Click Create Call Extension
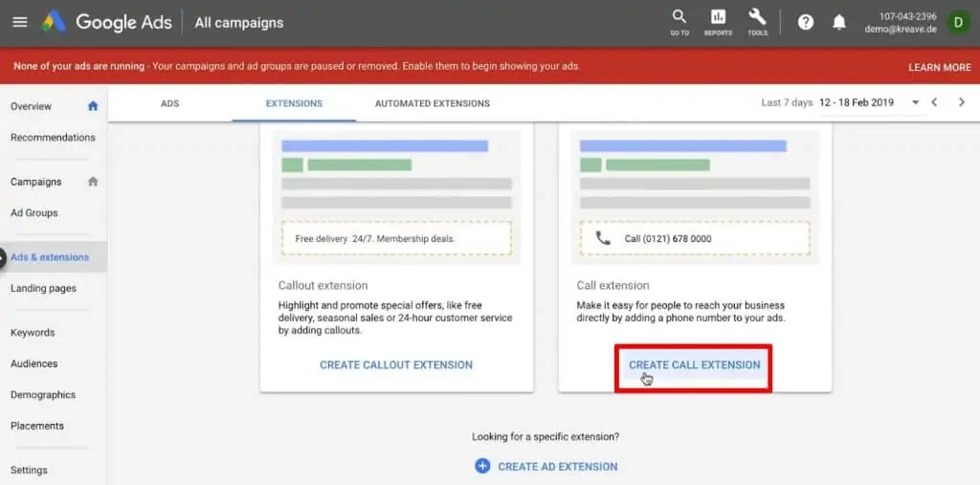 pos(695,365)
